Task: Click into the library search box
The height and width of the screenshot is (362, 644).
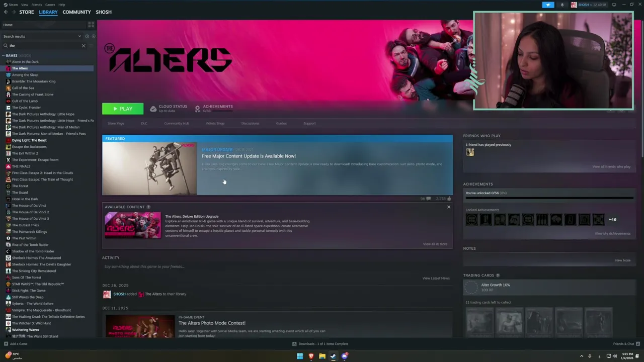Action: tap(44, 46)
